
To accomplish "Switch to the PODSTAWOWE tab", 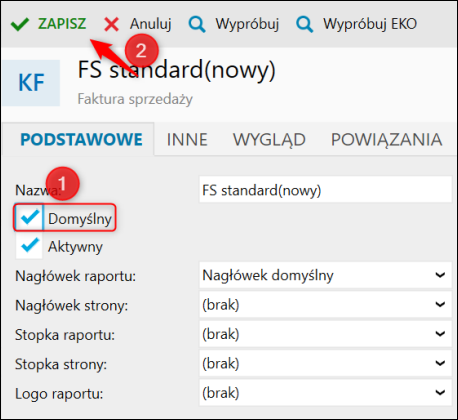I will tap(81, 139).
